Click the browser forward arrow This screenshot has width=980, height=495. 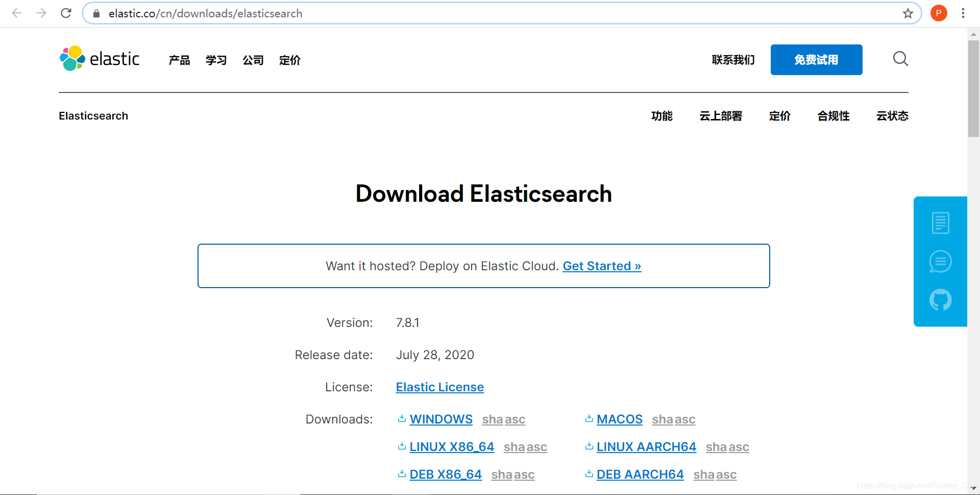(x=41, y=13)
